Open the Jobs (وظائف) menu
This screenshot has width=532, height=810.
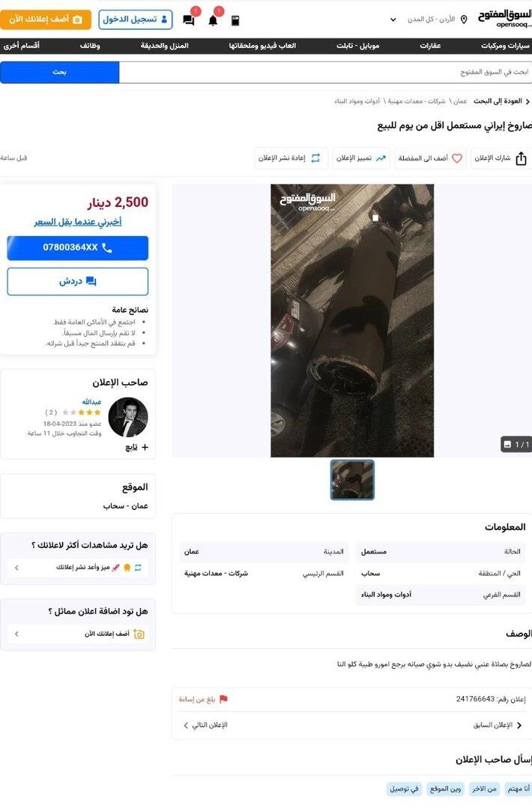click(x=90, y=46)
